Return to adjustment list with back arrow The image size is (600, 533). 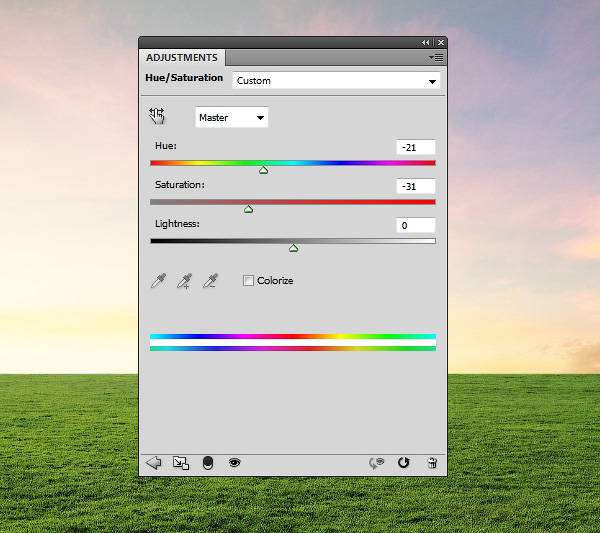click(x=154, y=463)
